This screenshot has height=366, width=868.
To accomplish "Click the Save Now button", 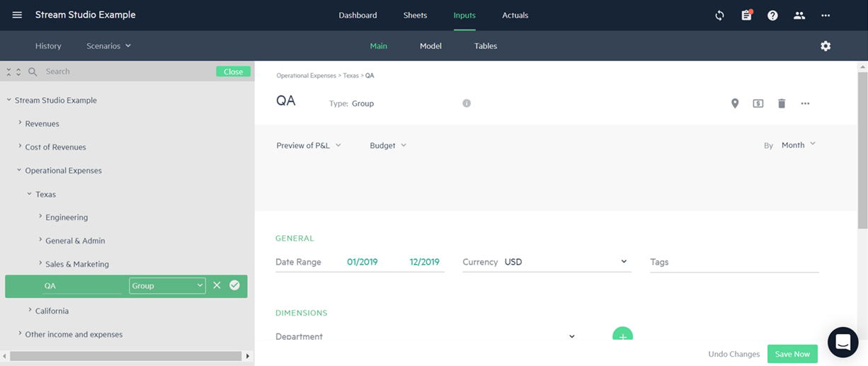I will pyautogui.click(x=792, y=354).
